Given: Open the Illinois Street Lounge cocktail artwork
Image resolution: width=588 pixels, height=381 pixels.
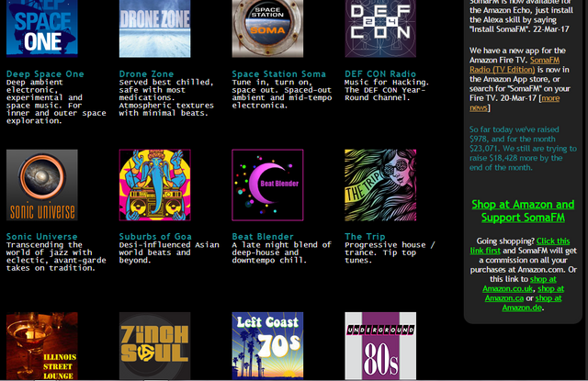Looking at the screenshot, I should [x=42, y=346].
